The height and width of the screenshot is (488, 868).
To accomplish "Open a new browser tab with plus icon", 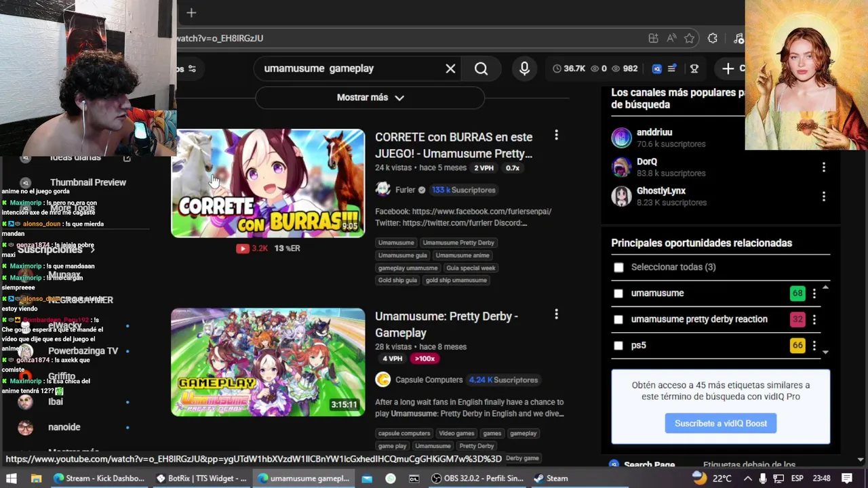I will pyautogui.click(x=191, y=12).
